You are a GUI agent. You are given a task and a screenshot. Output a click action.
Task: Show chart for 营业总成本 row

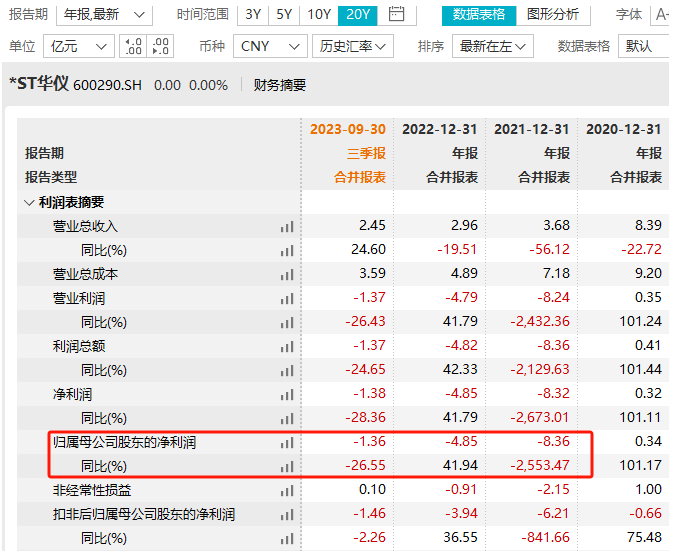288,274
